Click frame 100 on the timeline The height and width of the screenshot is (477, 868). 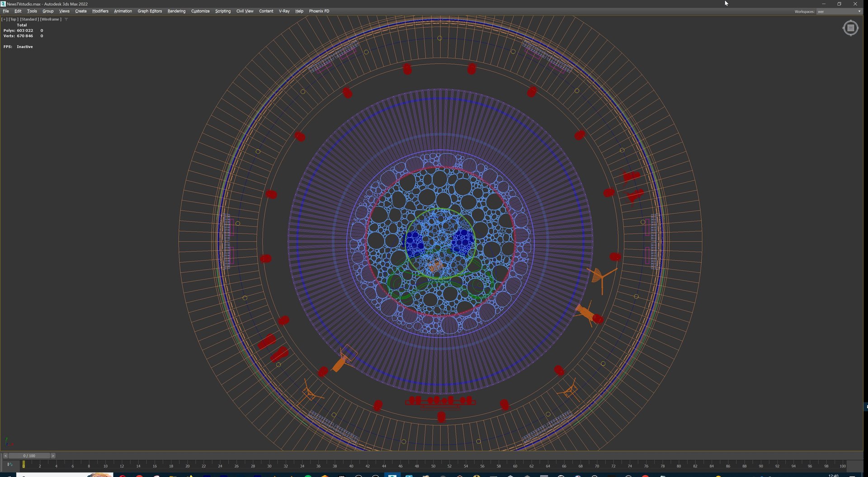[x=843, y=466]
